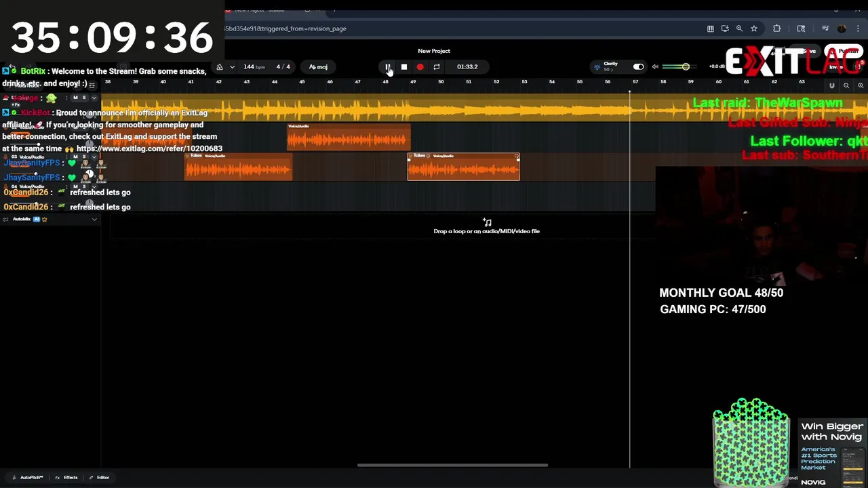Select the first Takes clip on track 03
Image resolution: width=868 pixels, height=488 pixels.
(238, 167)
